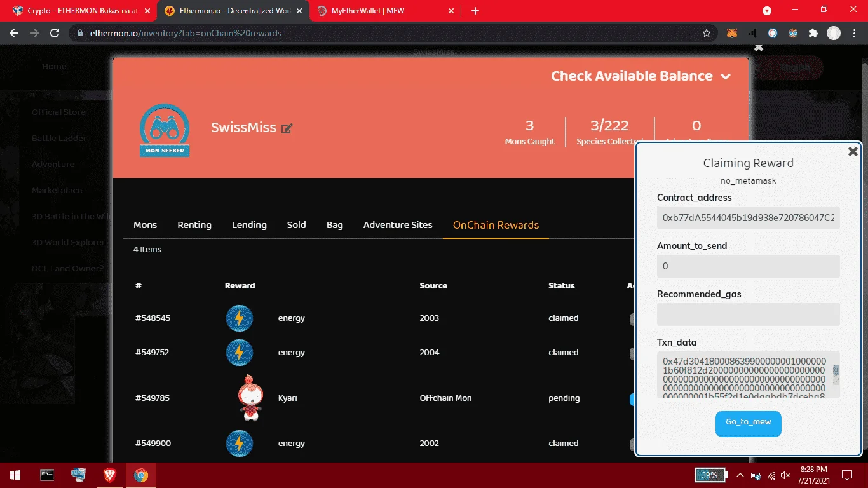Go back to previous page
Viewport: 868px width, 488px height.
coord(14,33)
